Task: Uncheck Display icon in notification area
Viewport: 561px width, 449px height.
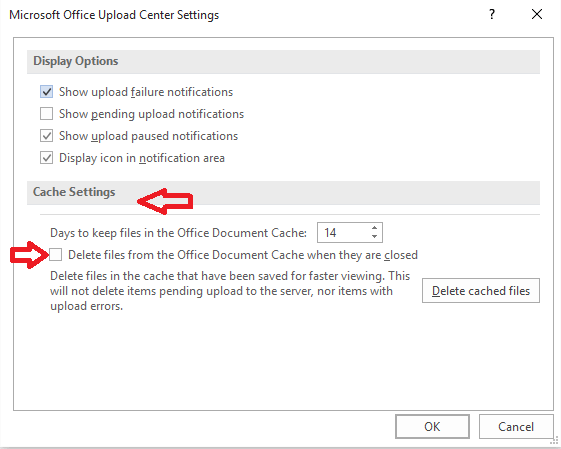Action: tap(47, 158)
